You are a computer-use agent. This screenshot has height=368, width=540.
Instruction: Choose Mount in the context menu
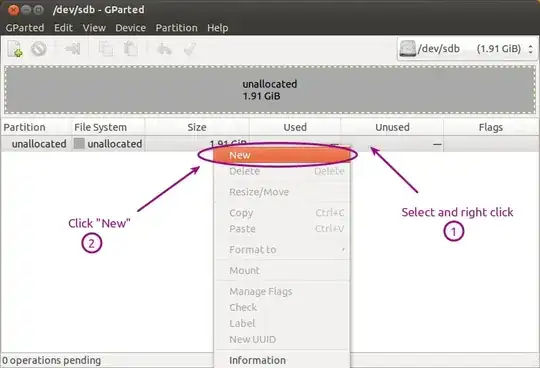282,270
